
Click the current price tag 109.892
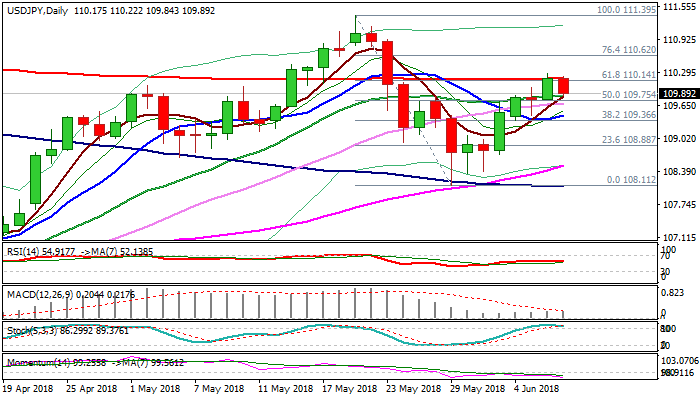pos(678,93)
